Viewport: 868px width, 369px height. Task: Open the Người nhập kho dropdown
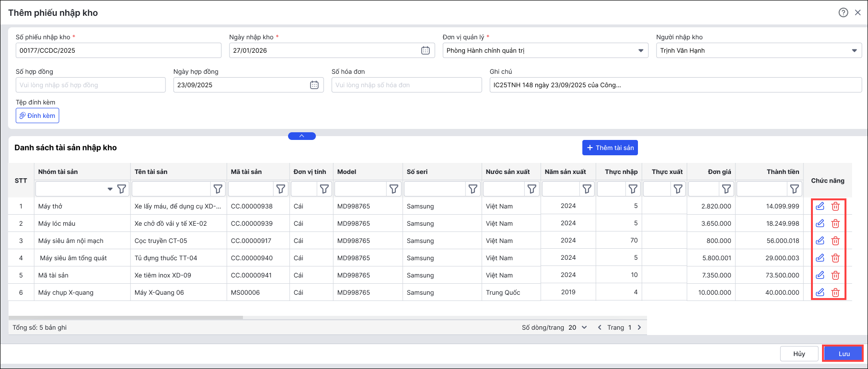pos(854,50)
